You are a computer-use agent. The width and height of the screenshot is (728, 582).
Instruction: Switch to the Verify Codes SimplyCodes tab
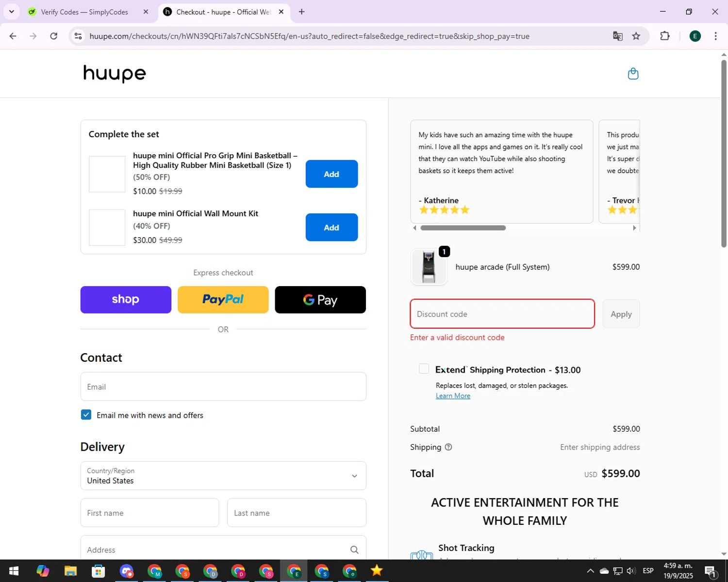coord(88,12)
